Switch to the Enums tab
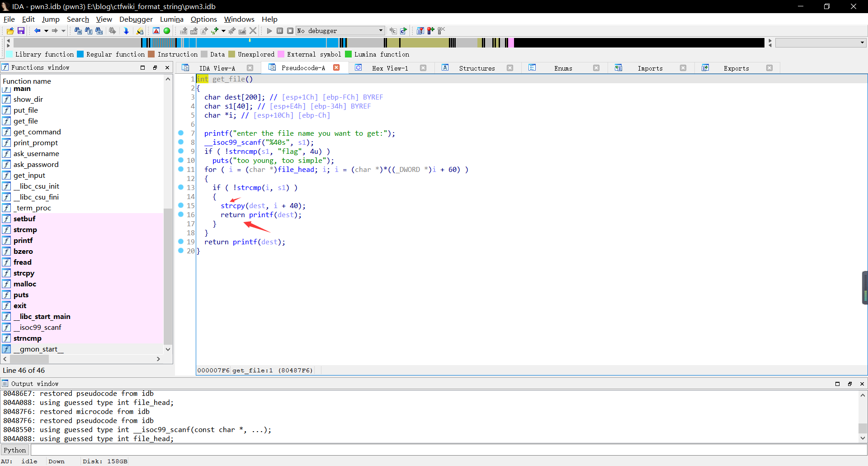The image size is (868, 466). pyautogui.click(x=563, y=68)
